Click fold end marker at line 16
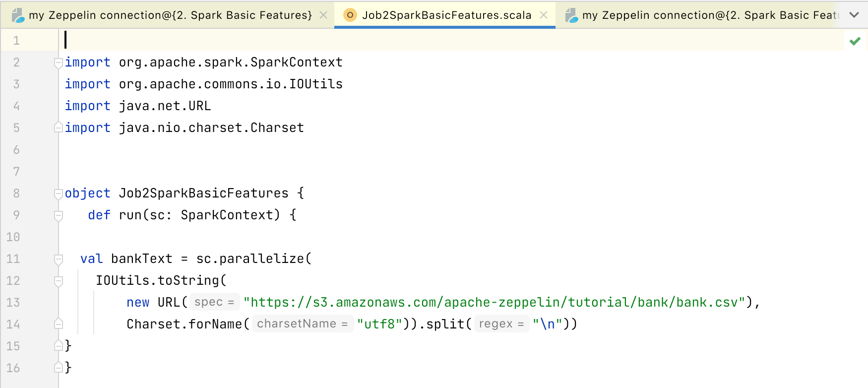 pos(59,367)
